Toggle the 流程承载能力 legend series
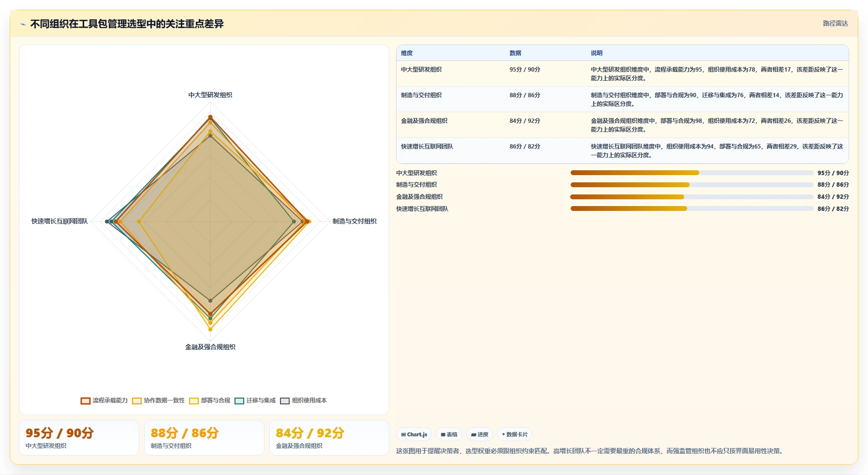The height and width of the screenshot is (475, 868). pos(104,401)
